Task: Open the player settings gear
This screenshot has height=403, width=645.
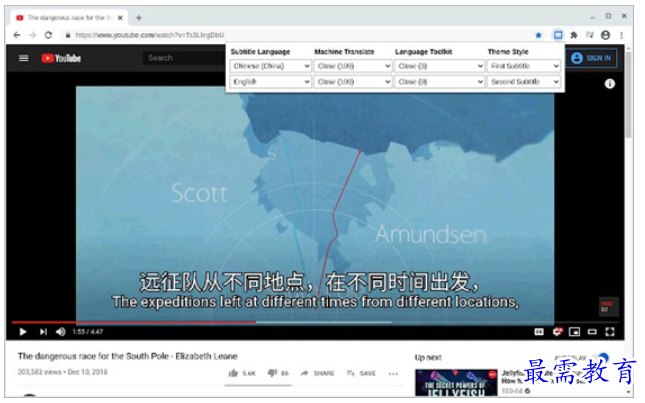Action: [x=557, y=331]
